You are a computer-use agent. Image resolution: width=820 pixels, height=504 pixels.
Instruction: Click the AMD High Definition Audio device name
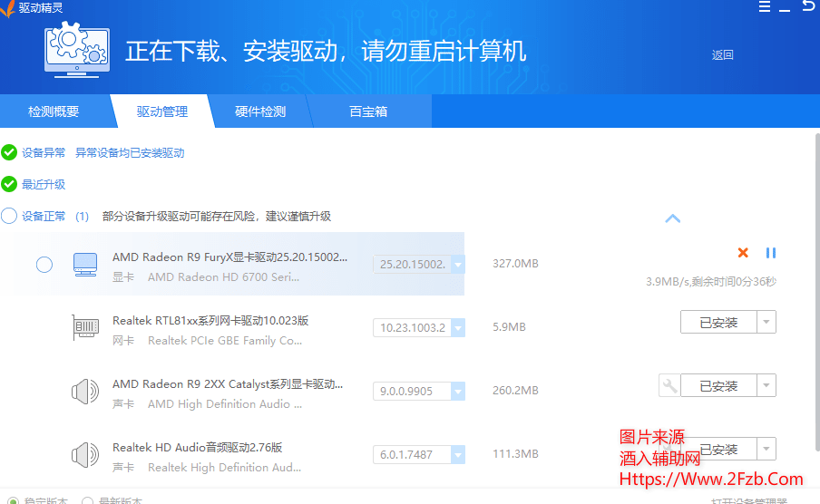(x=225, y=403)
